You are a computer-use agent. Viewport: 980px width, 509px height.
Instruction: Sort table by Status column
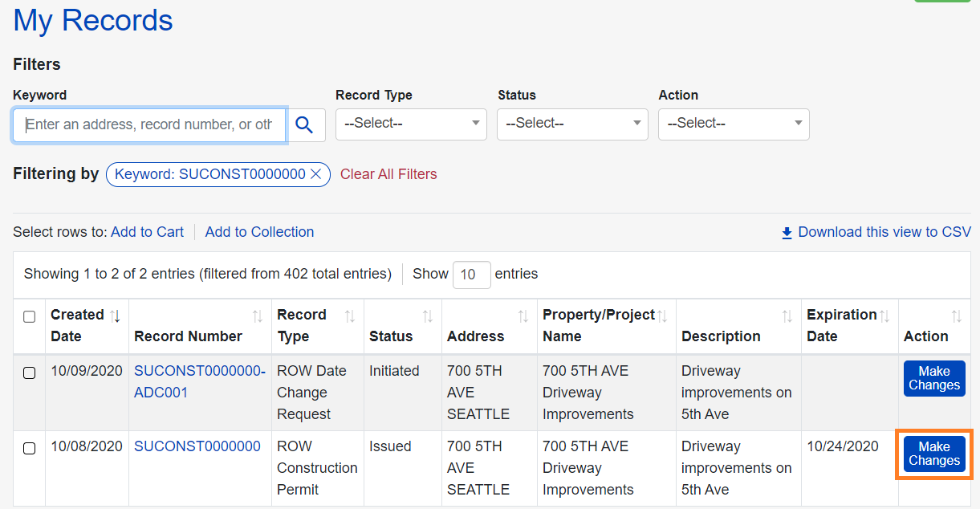pyautogui.click(x=428, y=316)
